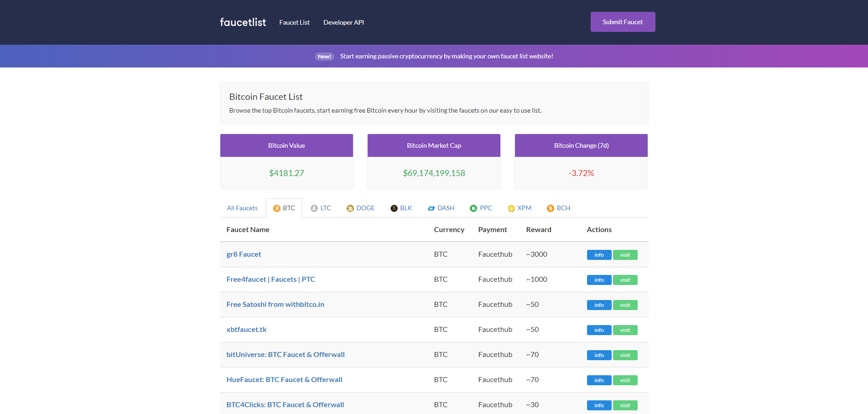Screen dimensions: 868x414
Task: Click the LTC Litecoin coin icon
Action: pyautogui.click(x=314, y=208)
